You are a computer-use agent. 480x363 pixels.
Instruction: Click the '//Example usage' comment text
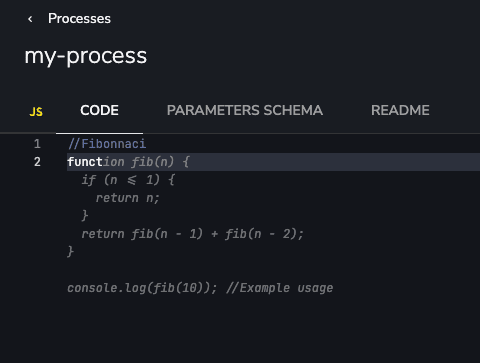279,288
